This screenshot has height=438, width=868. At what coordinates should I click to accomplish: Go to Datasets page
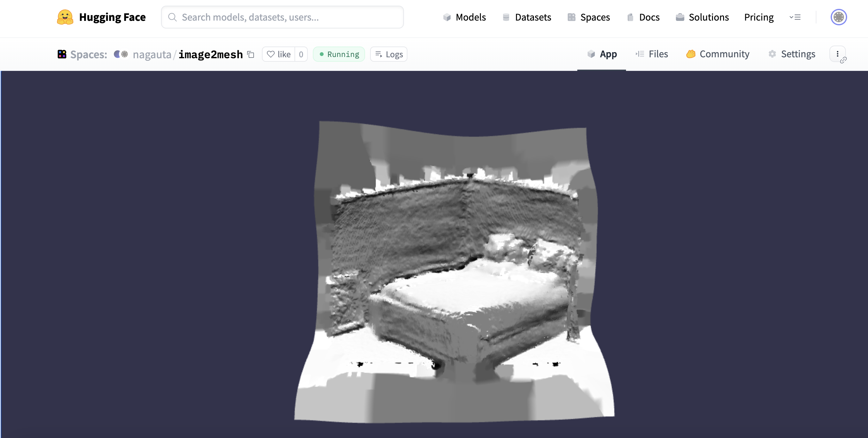coord(527,17)
